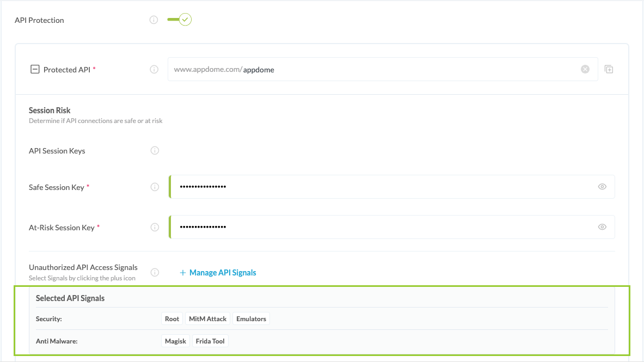This screenshot has height=362, width=644.
Task: Select the Magisk signal tag
Action: tap(175, 341)
